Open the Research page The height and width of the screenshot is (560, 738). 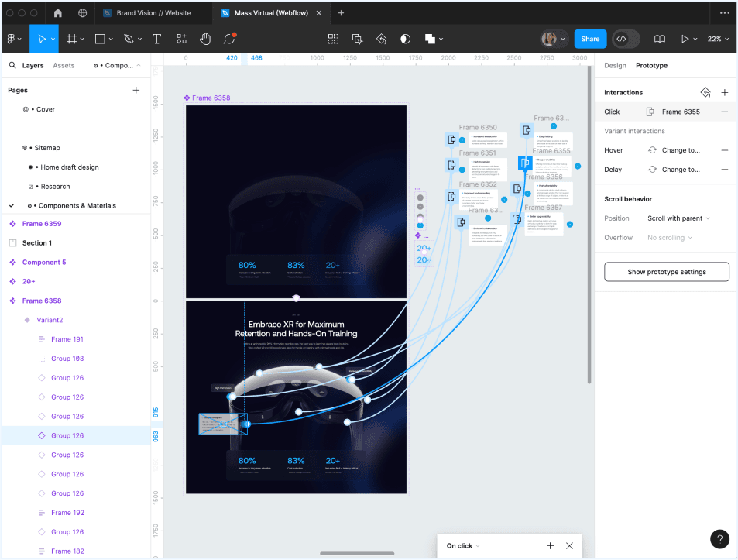click(x=55, y=187)
